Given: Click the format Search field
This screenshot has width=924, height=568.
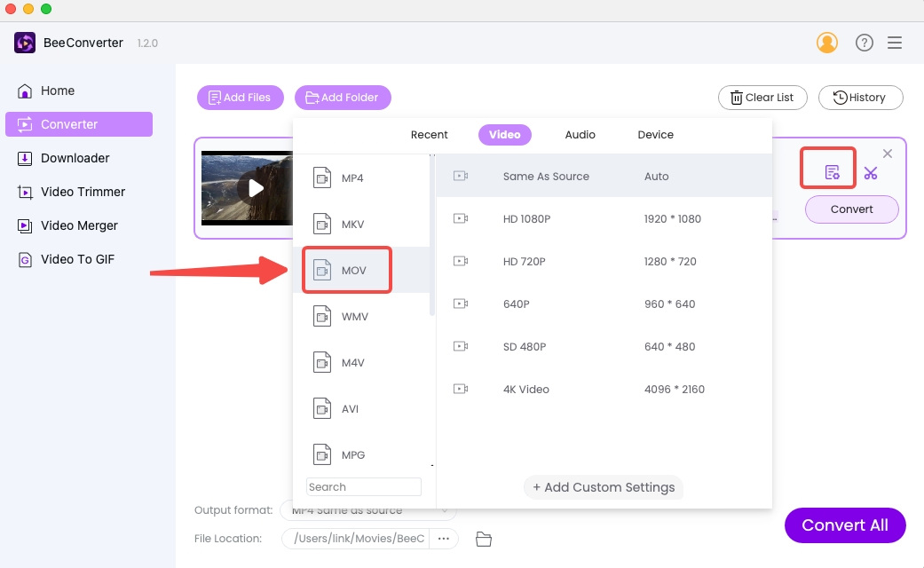Looking at the screenshot, I should pos(363,487).
